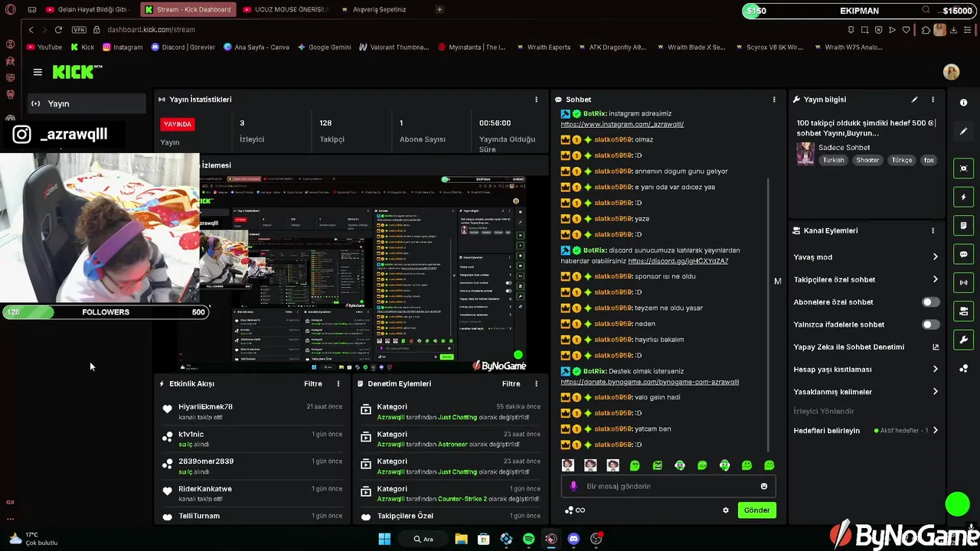Expand Hedefleri belirleyin option

click(864, 431)
